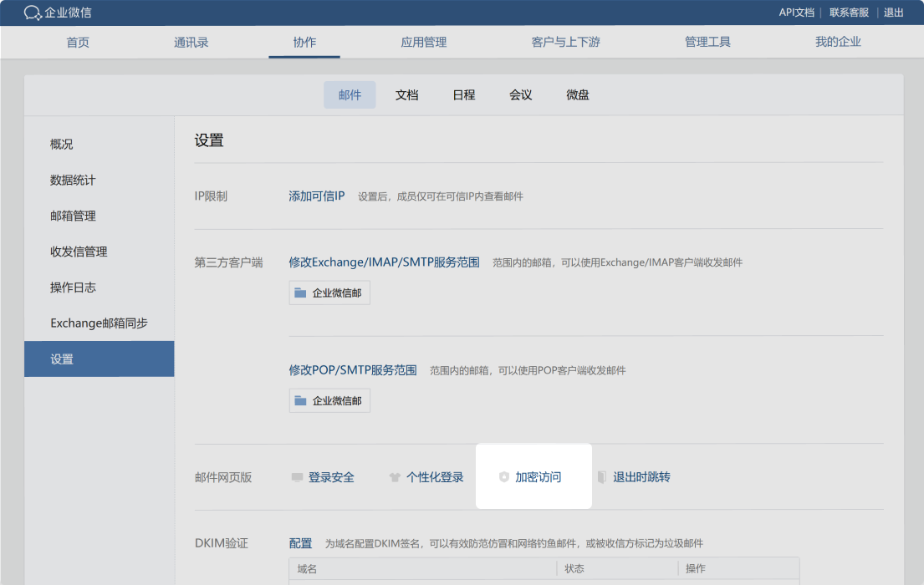924x585 pixels.
Task: Click 企业微信邮 box under POP/SMTP range
Action: coord(329,400)
